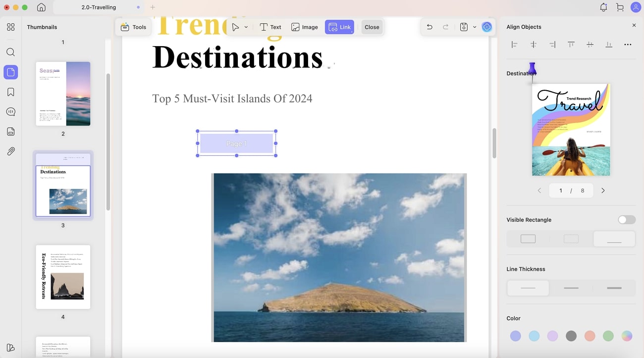Open the search panel in sidebar

tap(10, 52)
